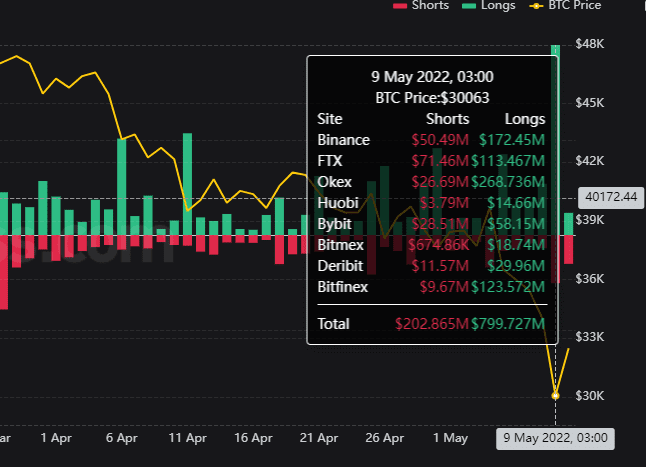Click the Bitfinex shorts value $9.67M

point(444,287)
